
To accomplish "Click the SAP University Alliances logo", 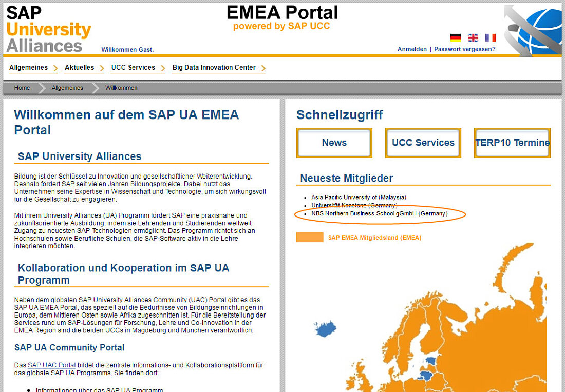I will point(48,29).
